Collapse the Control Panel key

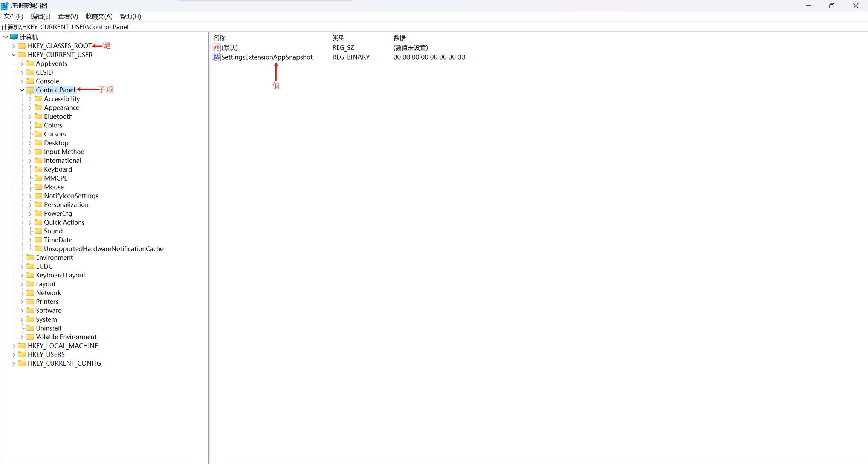point(22,90)
